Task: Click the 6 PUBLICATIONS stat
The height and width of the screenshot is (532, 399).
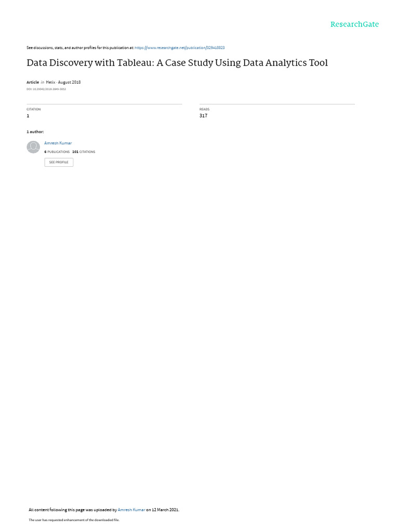Action: [x=57, y=152]
